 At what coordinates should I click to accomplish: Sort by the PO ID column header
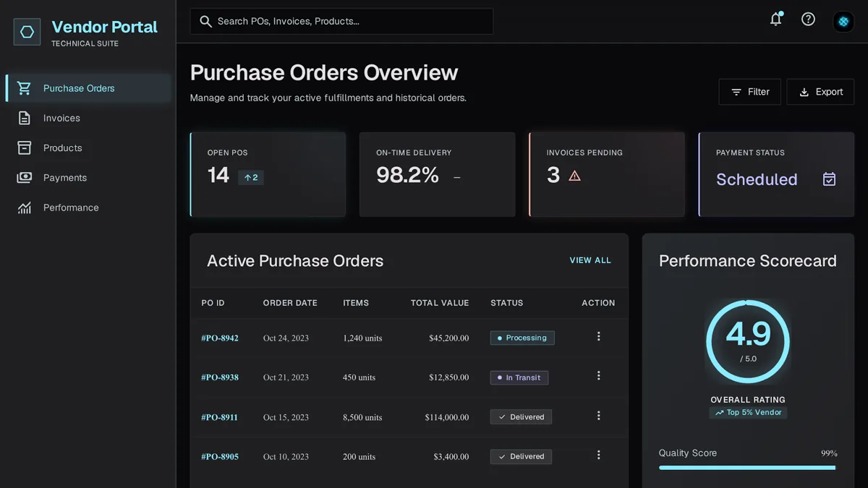[213, 303]
